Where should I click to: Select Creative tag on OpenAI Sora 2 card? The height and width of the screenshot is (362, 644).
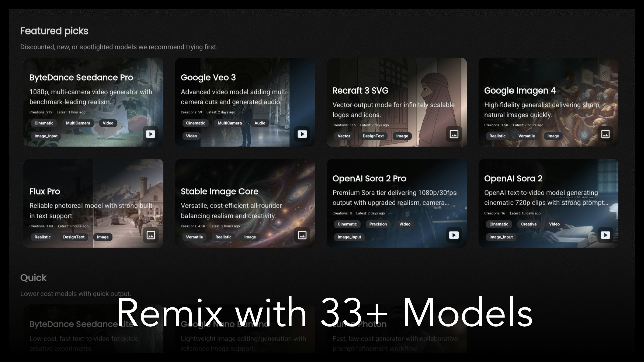[x=529, y=224]
